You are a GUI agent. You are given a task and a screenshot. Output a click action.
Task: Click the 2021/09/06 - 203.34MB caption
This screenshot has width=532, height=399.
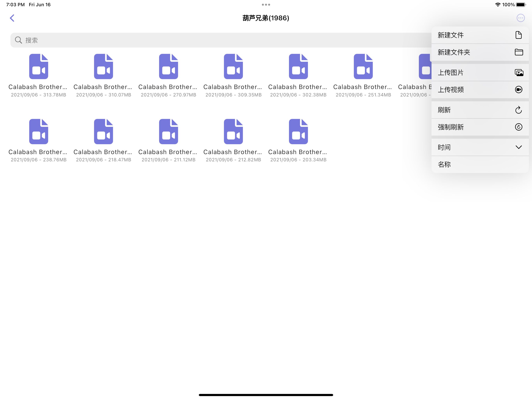(x=298, y=160)
